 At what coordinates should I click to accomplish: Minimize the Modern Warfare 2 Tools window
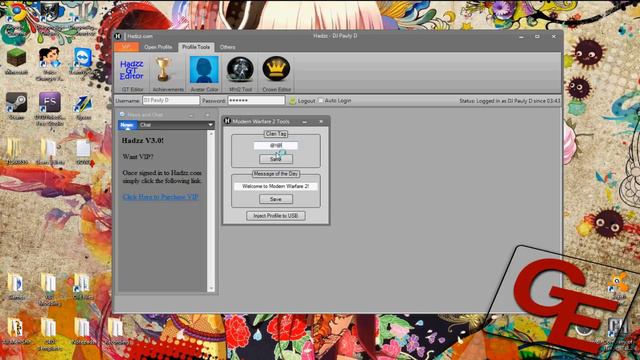[x=304, y=122]
